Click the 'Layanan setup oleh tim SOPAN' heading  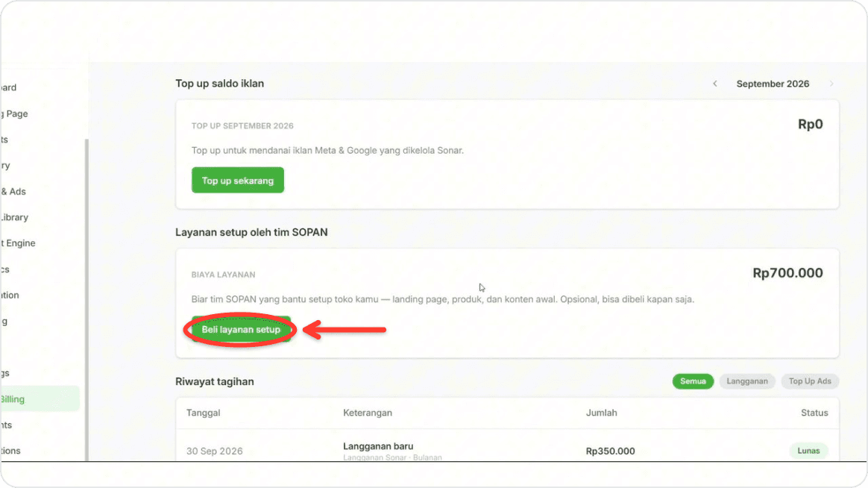[x=251, y=232]
